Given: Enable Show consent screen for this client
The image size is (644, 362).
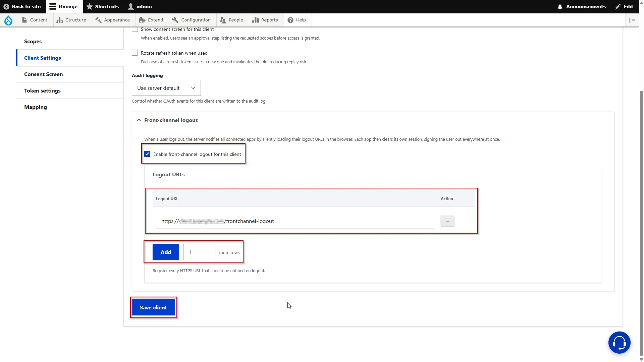Looking at the screenshot, I should [x=135, y=29].
